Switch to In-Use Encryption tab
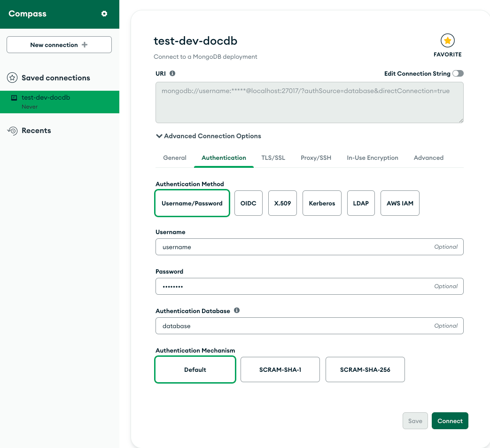The width and height of the screenshot is (490, 448). coord(373,158)
